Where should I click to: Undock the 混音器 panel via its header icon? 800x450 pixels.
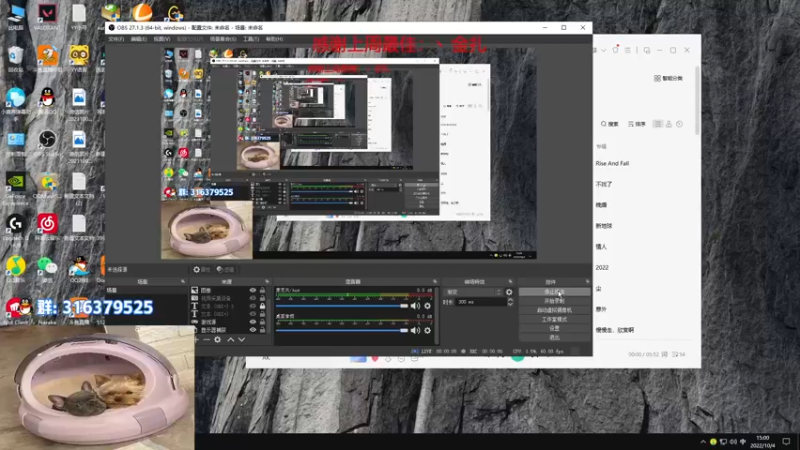pyautogui.click(x=435, y=282)
